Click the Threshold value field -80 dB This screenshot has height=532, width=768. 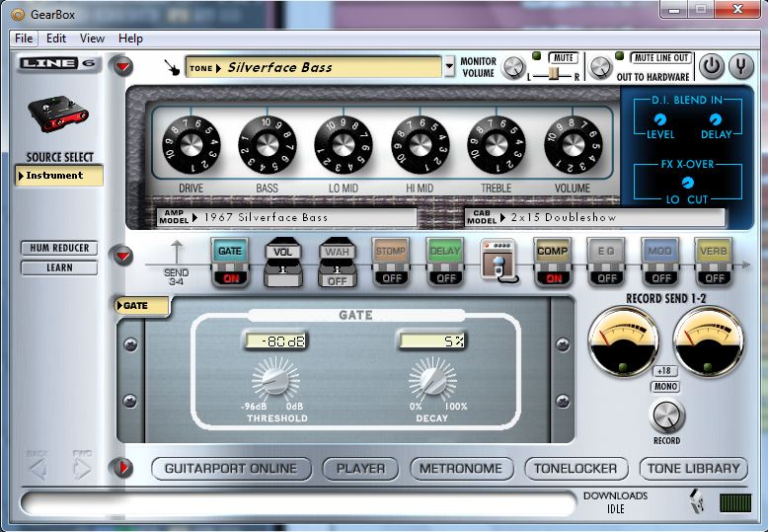point(275,341)
